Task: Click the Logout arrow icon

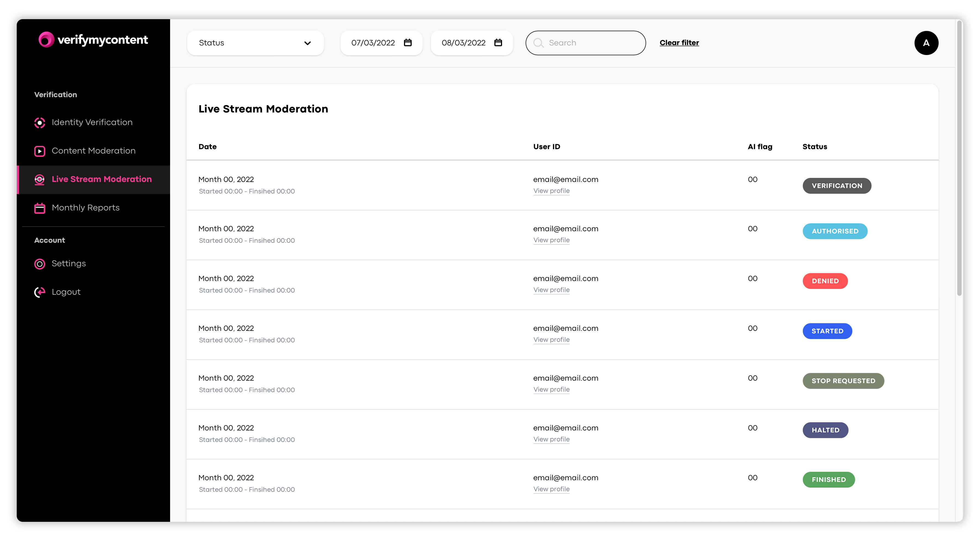Action: pyautogui.click(x=39, y=292)
